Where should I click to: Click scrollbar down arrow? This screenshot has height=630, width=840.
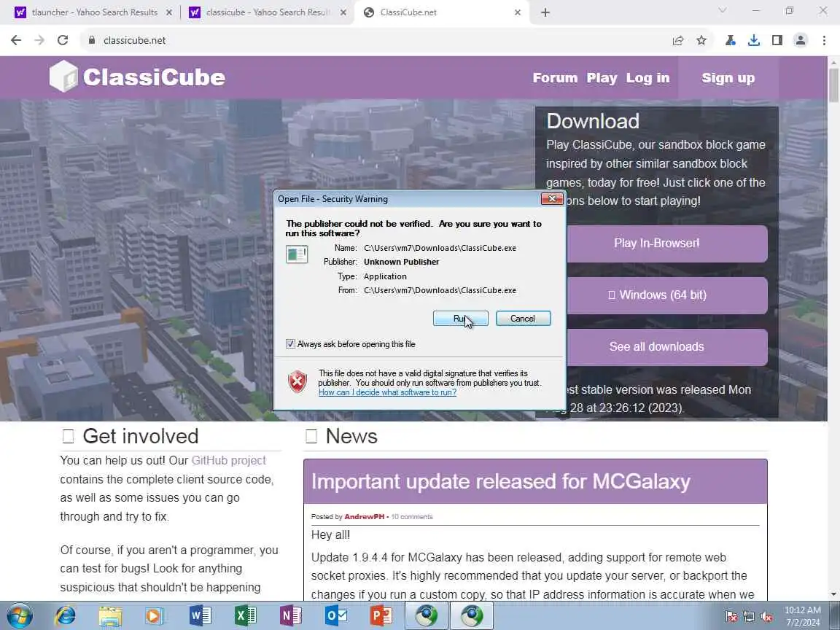coord(833,594)
